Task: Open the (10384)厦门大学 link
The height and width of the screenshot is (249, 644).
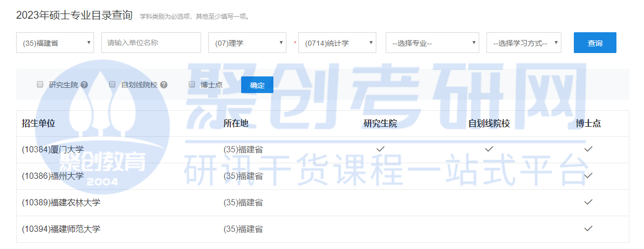Action: [x=53, y=149]
